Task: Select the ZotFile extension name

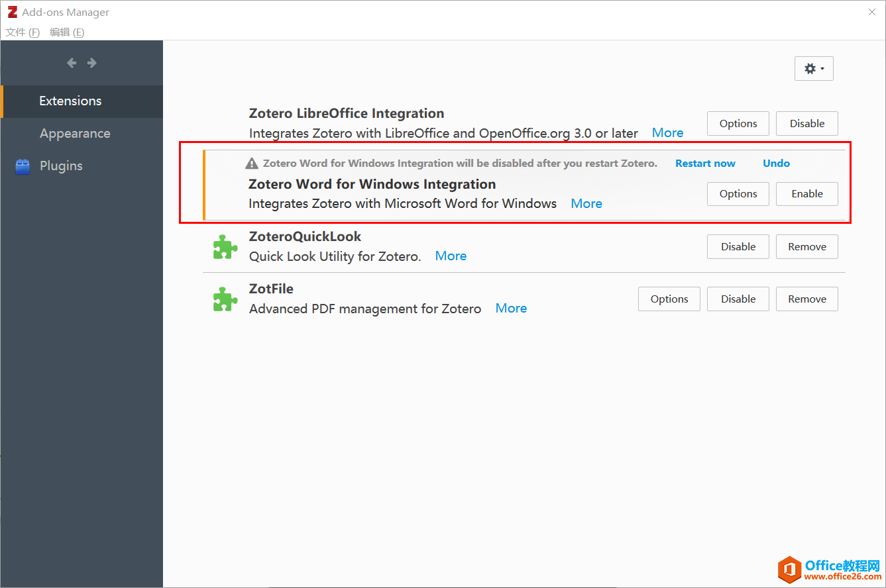Action: tap(271, 289)
